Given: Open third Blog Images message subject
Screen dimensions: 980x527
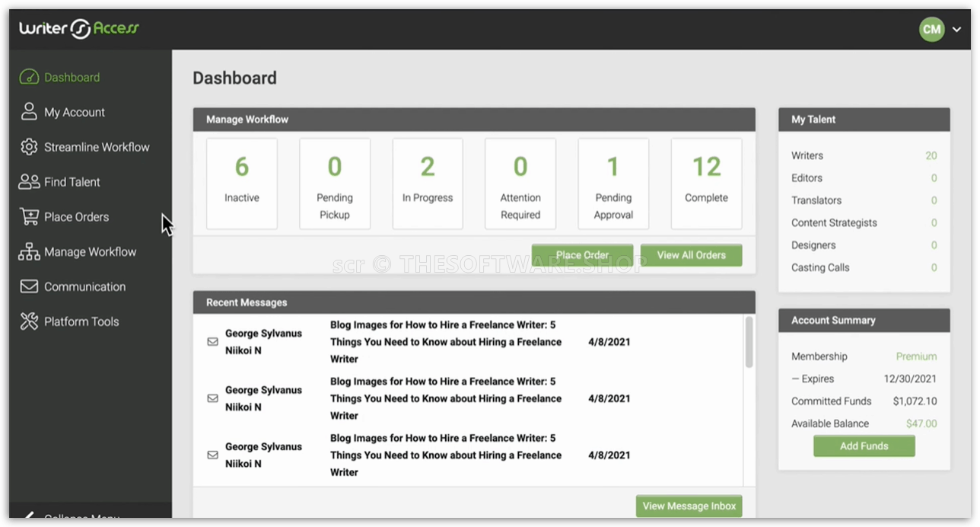Looking at the screenshot, I should click(x=446, y=455).
